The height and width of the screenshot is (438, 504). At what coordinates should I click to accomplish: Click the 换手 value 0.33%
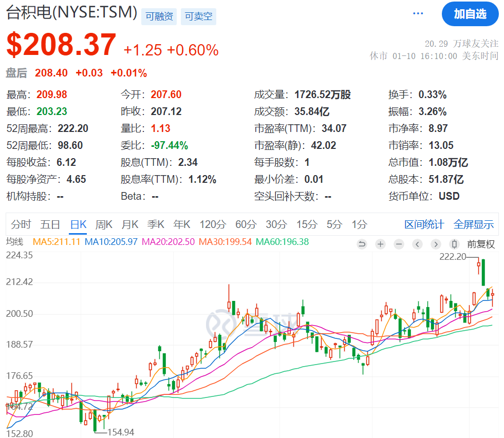[432, 94]
